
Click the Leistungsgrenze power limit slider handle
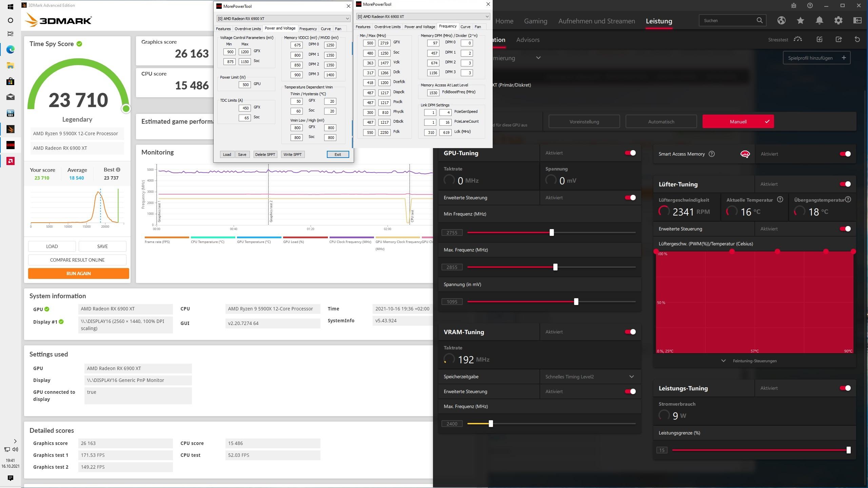tap(848, 450)
